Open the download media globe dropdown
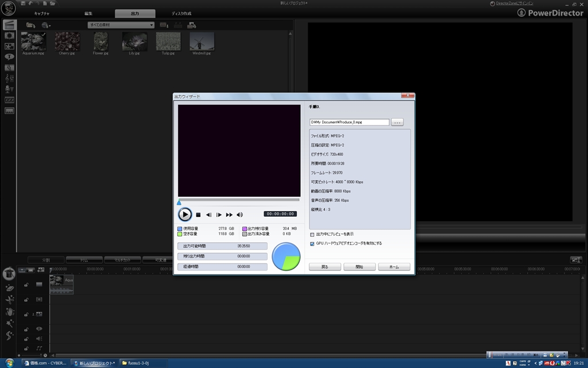Image resolution: width=588 pixels, height=368 pixels. pyautogui.click(x=46, y=25)
